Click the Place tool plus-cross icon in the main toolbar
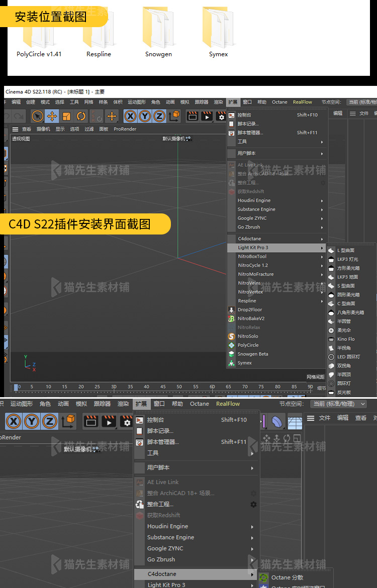Screen dimensions: 377x588 [112, 116]
